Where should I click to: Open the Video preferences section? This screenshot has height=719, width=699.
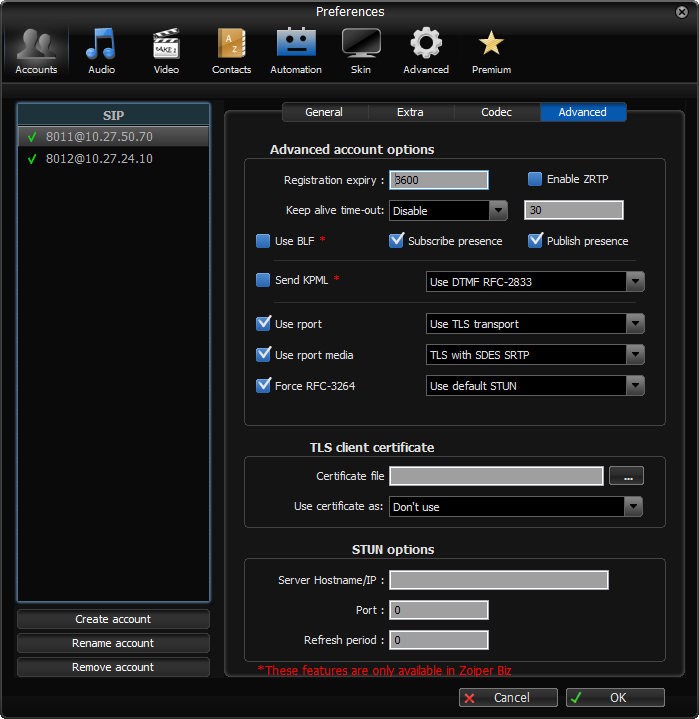pyautogui.click(x=166, y=51)
